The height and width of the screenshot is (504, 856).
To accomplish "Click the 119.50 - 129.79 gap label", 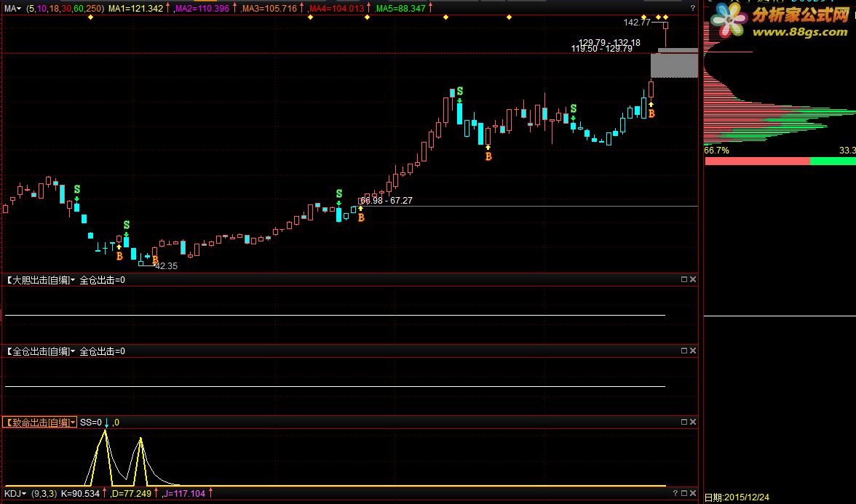I will click(x=601, y=49).
